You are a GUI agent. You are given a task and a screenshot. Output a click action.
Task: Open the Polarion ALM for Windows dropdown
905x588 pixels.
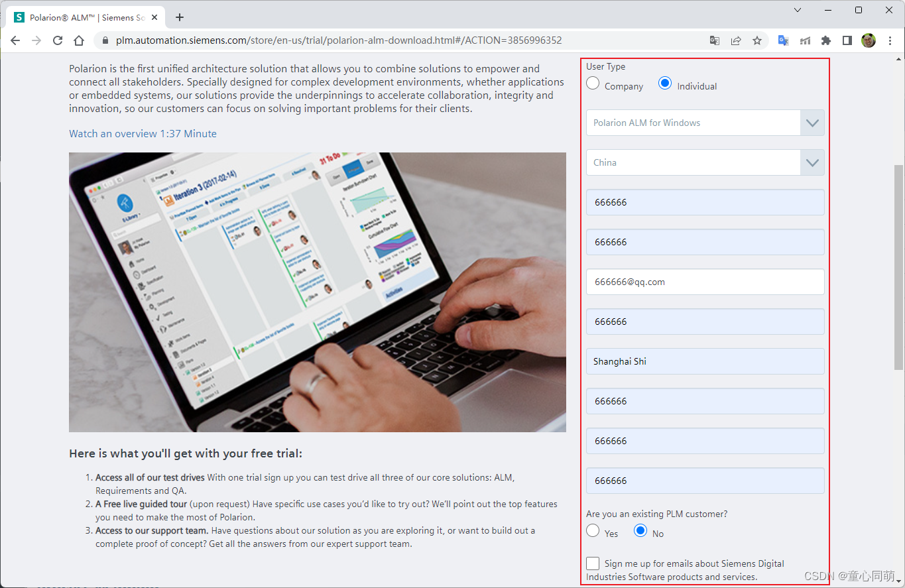(x=705, y=123)
